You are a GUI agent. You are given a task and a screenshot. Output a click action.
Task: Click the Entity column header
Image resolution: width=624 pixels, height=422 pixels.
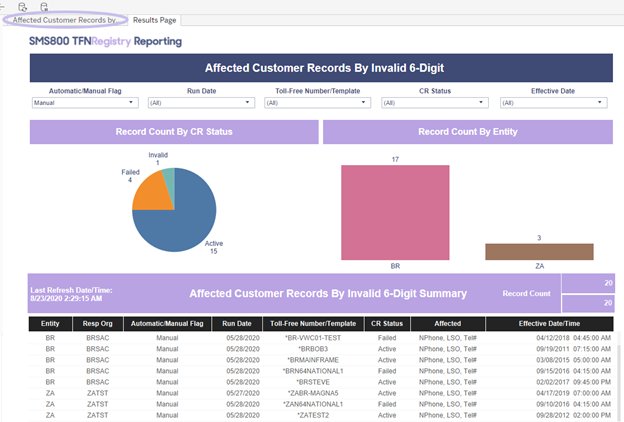tap(50, 324)
